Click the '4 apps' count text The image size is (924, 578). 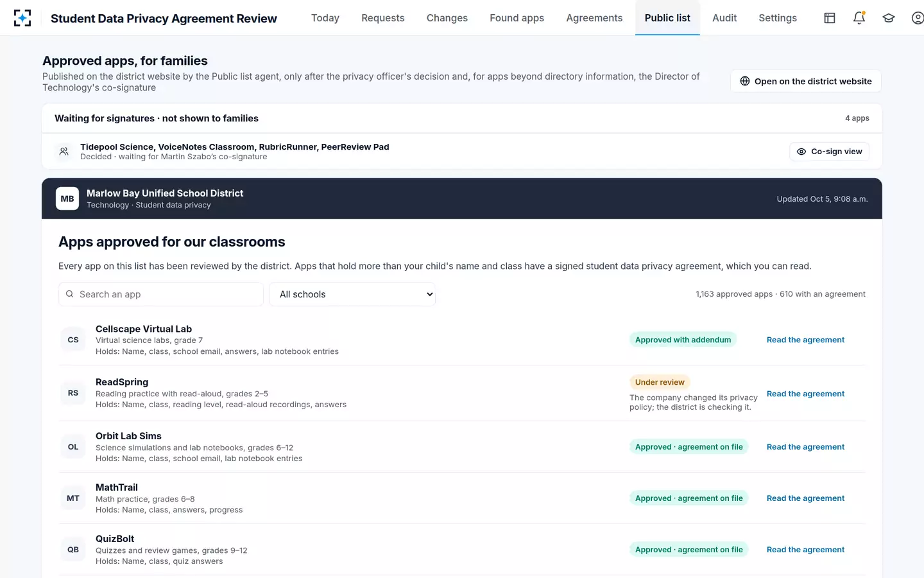pyautogui.click(x=857, y=118)
